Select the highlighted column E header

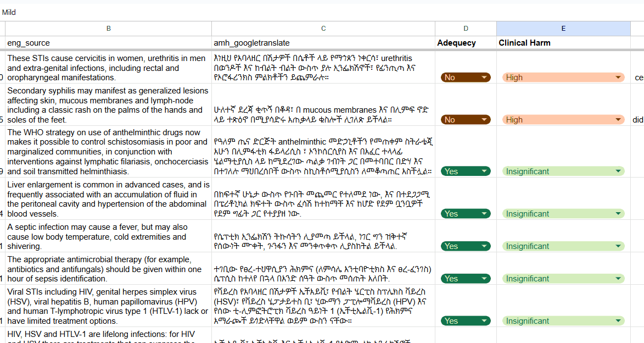[x=563, y=29]
